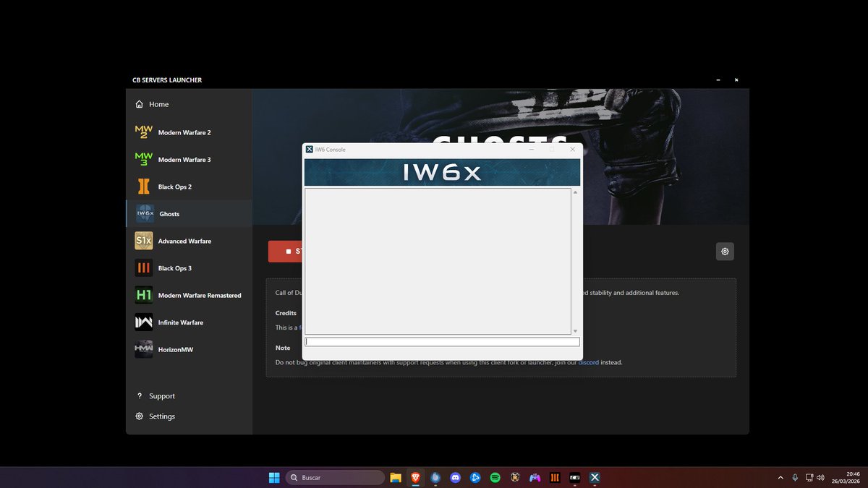Close the IW6 Console window

click(572, 150)
